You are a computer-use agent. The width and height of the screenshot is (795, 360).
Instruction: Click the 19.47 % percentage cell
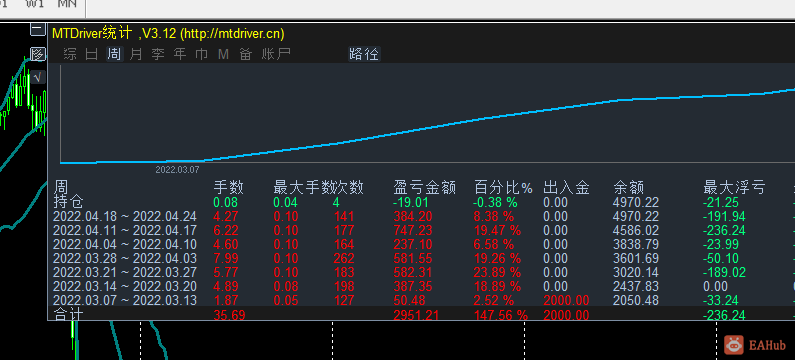(497, 231)
